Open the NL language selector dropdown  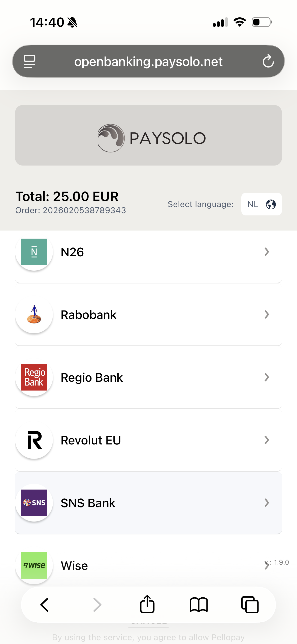tap(261, 204)
